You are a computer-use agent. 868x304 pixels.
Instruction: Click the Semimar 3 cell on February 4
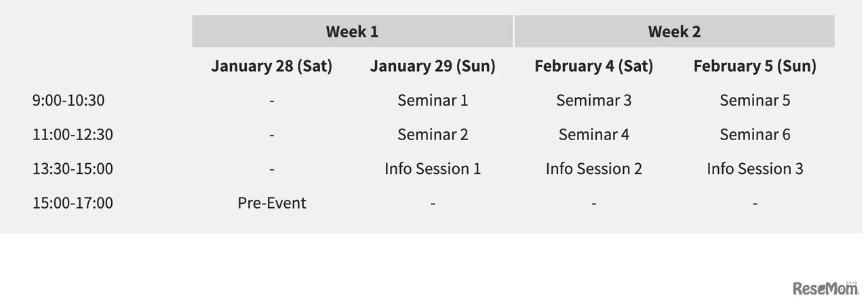[x=593, y=100]
